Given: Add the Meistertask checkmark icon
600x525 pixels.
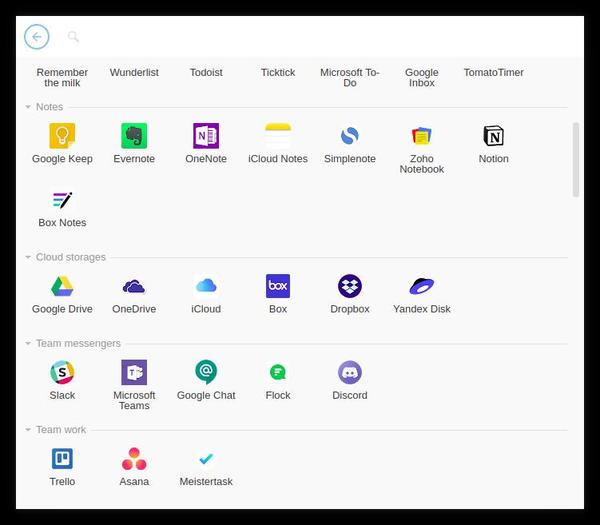Looking at the screenshot, I should 206,458.
